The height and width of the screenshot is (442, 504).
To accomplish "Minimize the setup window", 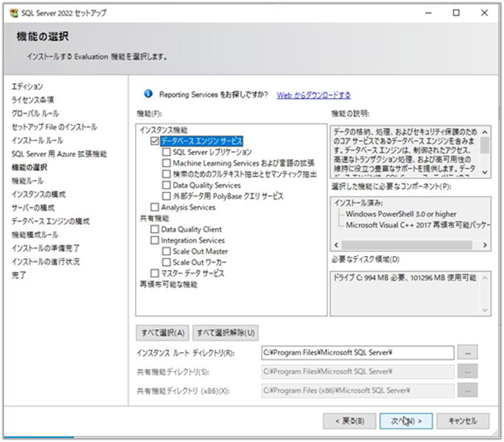I will 429,13.
